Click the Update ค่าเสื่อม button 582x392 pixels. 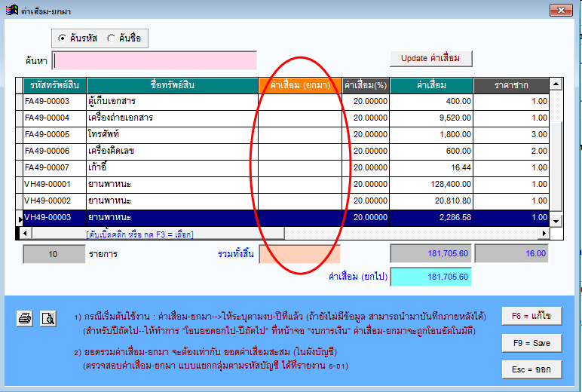431,58
